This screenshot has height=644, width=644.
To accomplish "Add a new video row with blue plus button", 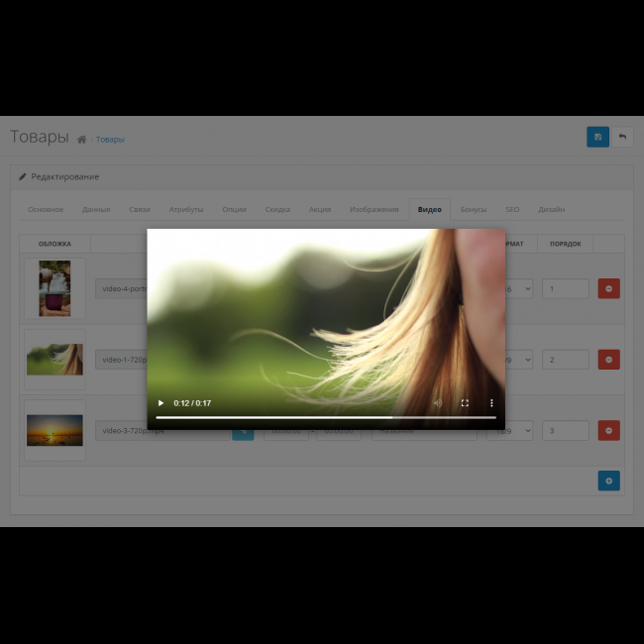I will [608, 481].
